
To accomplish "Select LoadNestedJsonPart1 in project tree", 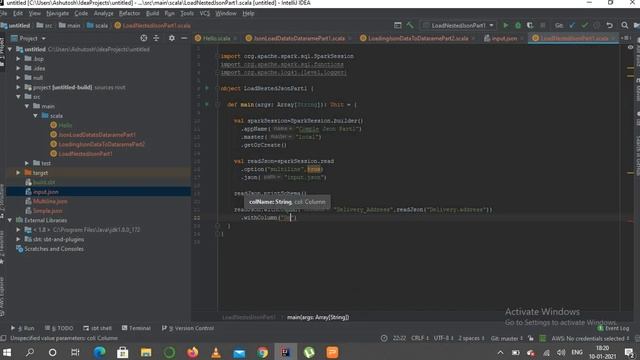I will click(85, 154).
